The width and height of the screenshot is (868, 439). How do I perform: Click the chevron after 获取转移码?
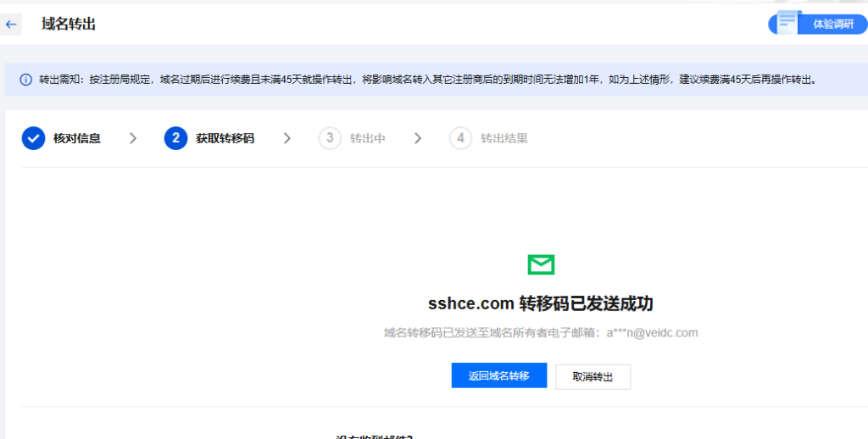tap(287, 138)
